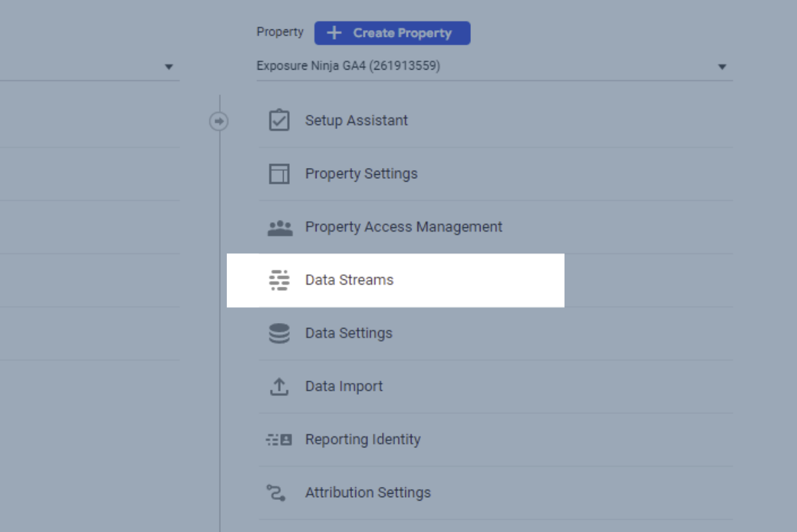
Task: Click the Attribution Settings path icon
Action: tap(276, 492)
